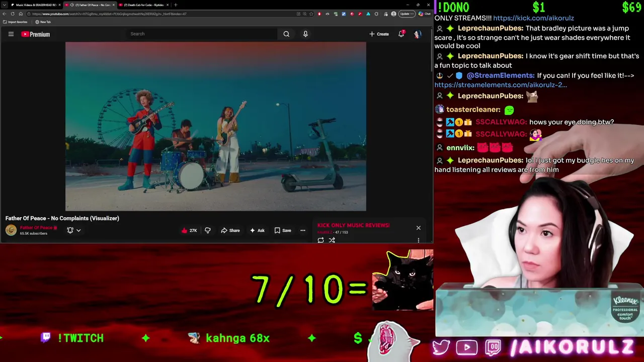Open the Import favorites bookmark
644x362 pixels.
tap(15, 22)
